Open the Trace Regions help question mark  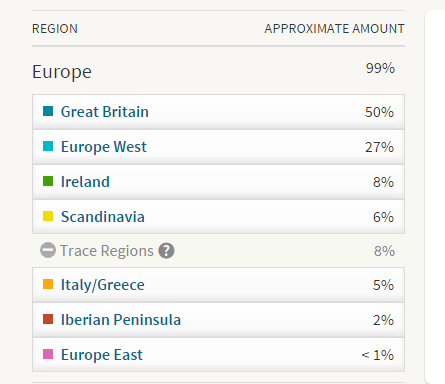point(166,251)
